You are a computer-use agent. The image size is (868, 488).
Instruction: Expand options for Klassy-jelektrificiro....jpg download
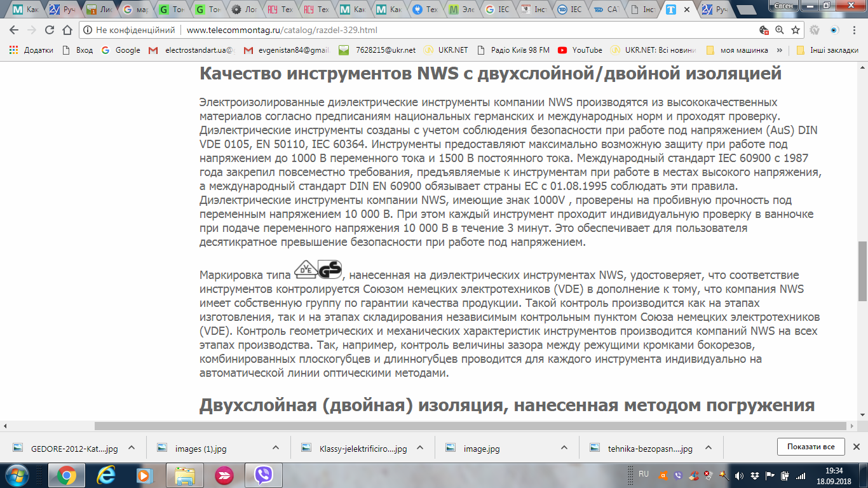(x=420, y=447)
